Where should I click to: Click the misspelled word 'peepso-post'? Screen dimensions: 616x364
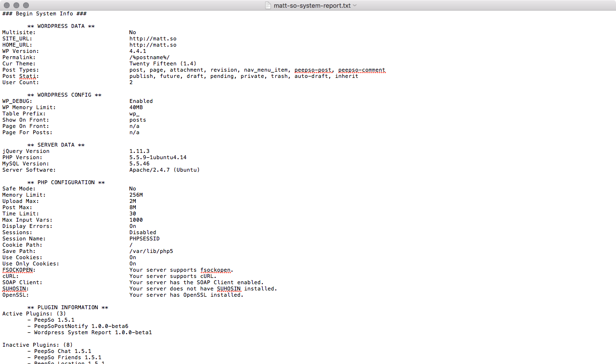[x=313, y=70]
